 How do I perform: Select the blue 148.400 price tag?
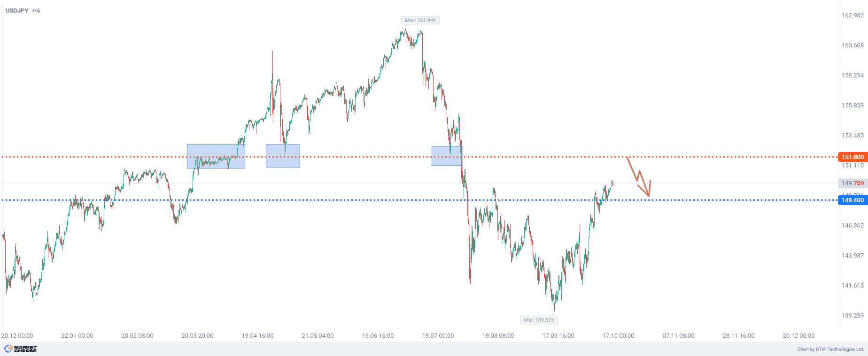pos(852,200)
